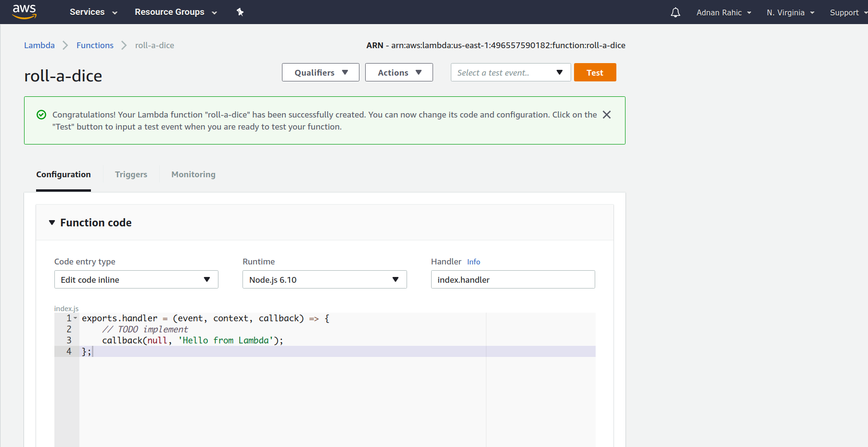
Task: Click the exports.handler code line
Action: tap(205, 318)
